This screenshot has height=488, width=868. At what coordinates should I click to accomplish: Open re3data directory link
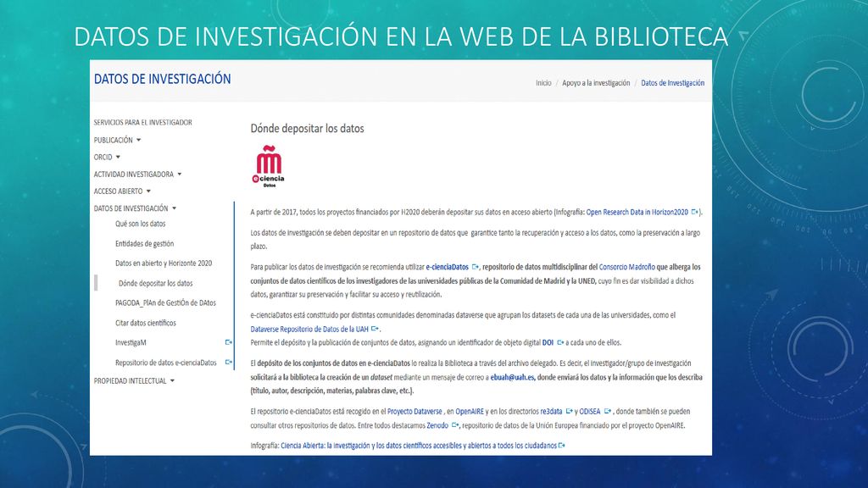tap(551, 411)
